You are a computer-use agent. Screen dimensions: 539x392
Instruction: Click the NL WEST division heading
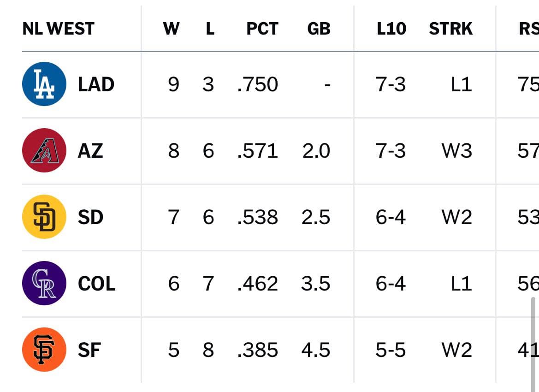59,29
